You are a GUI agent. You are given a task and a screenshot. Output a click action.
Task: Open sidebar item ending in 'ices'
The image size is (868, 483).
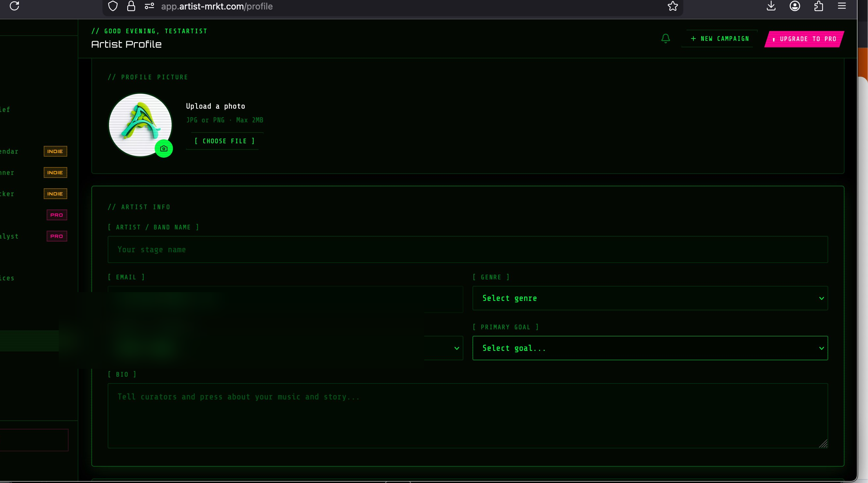click(7, 278)
